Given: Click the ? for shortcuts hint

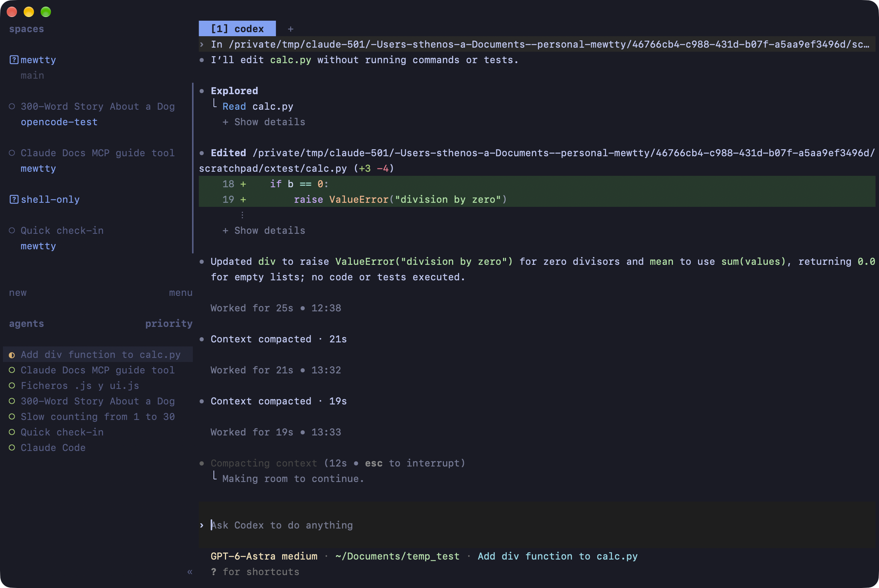Looking at the screenshot, I should tap(255, 572).
